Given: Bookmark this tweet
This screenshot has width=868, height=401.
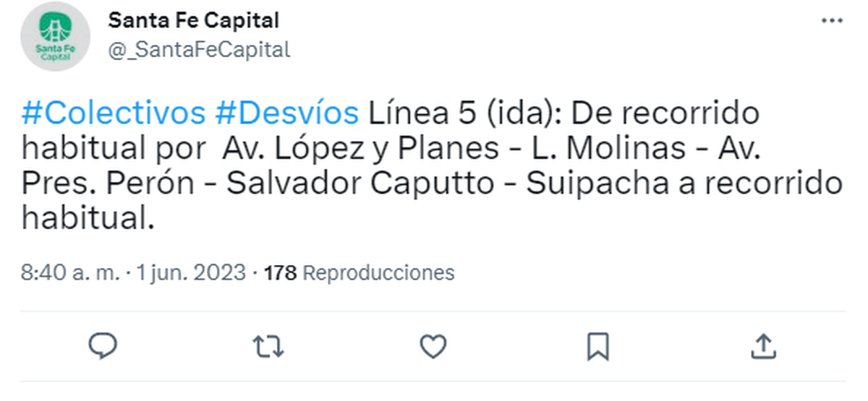Looking at the screenshot, I should pyautogui.click(x=598, y=347).
